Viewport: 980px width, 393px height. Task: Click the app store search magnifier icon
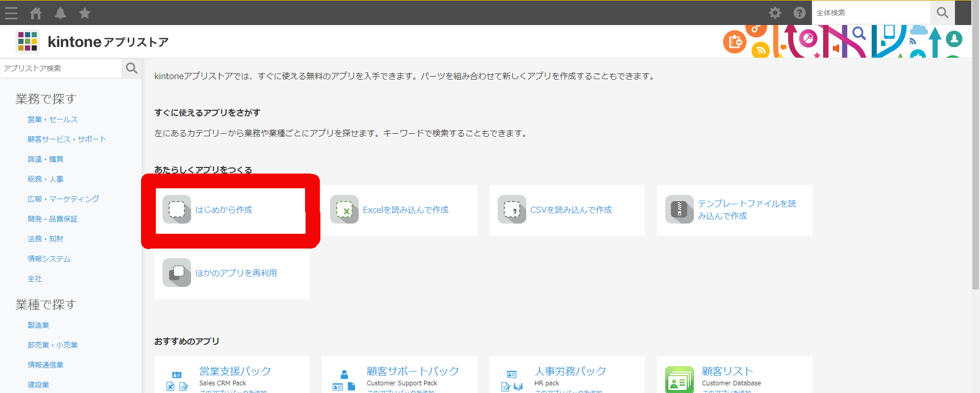pyautogui.click(x=131, y=68)
